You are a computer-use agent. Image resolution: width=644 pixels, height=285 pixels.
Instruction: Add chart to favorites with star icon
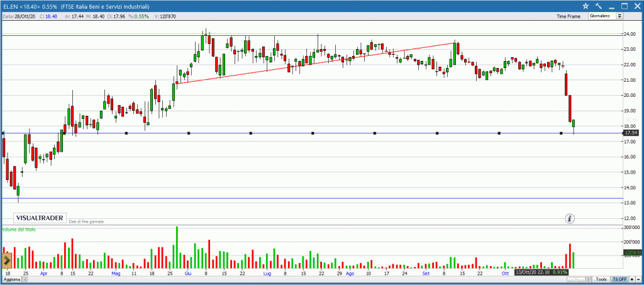(586, 6)
